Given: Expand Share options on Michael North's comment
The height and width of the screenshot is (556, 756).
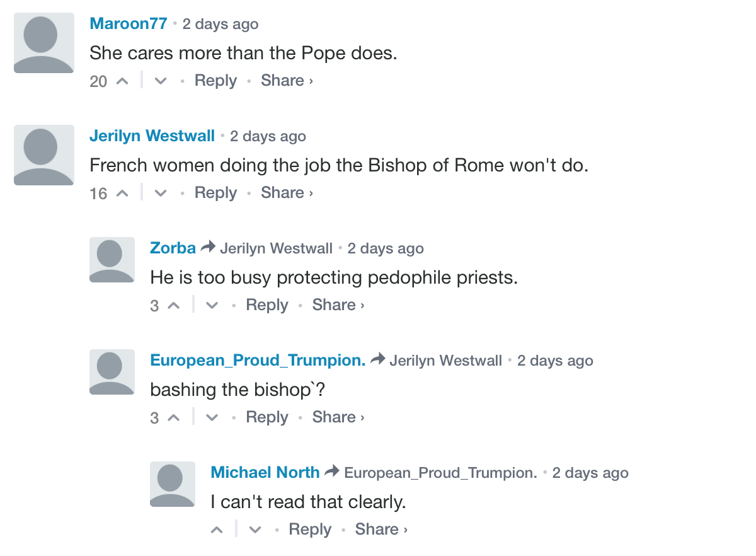Looking at the screenshot, I should tap(381, 530).
